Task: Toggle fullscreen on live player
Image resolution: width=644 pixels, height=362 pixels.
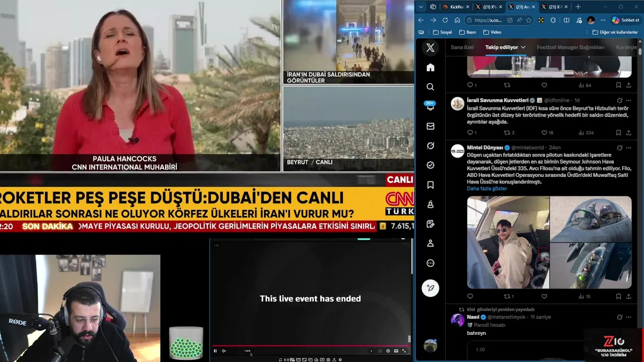Action: [x=404, y=351]
